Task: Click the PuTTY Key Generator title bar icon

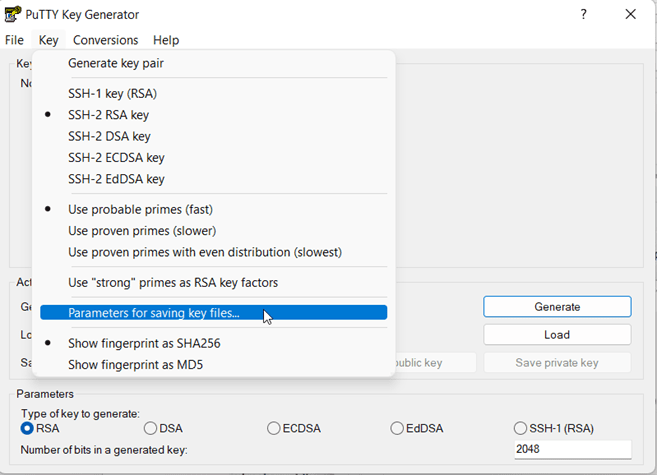Action: [14, 15]
